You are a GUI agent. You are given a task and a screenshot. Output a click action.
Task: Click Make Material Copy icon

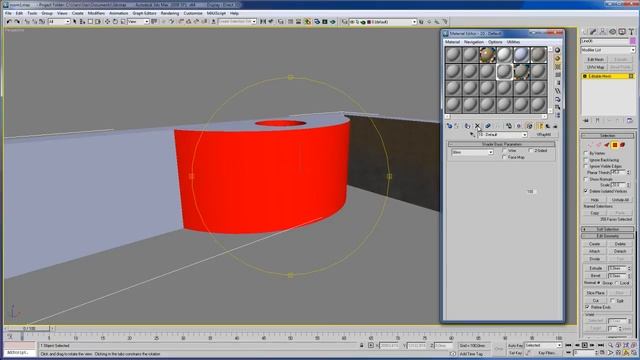tap(487, 126)
